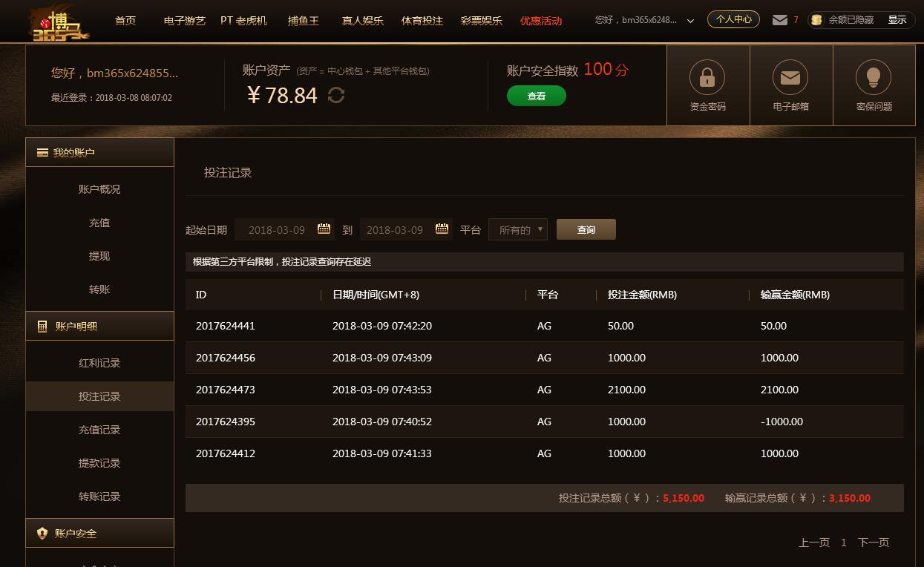The image size is (924, 567).
Task: Go to next page via 下一页
Action: click(873, 543)
